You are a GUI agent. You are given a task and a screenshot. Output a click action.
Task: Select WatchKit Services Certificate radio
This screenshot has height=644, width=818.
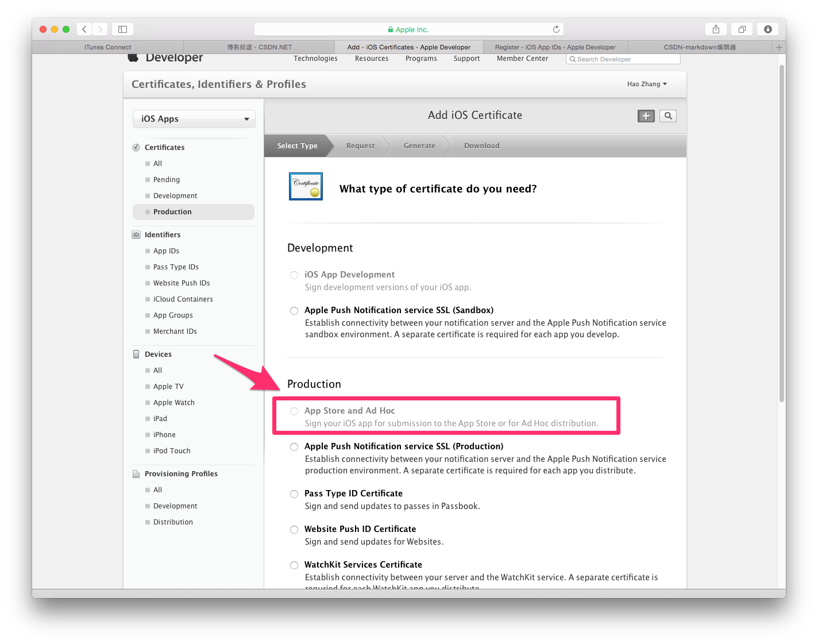[294, 565]
